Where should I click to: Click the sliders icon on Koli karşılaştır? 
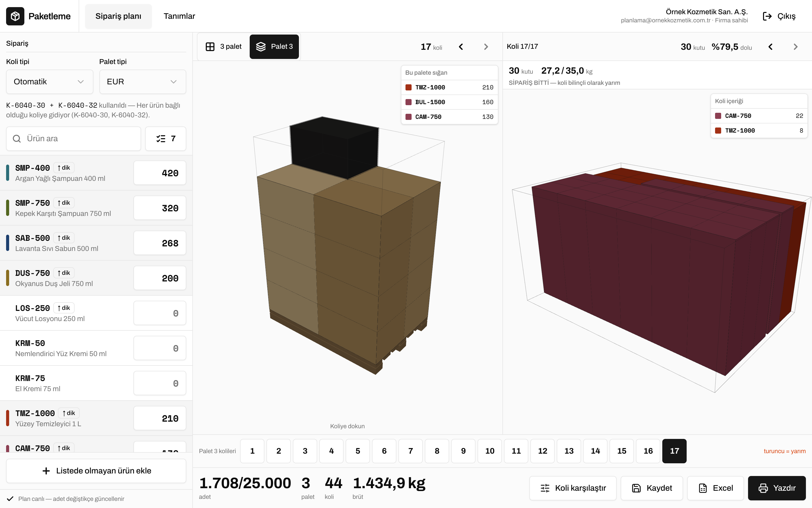point(545,488)
